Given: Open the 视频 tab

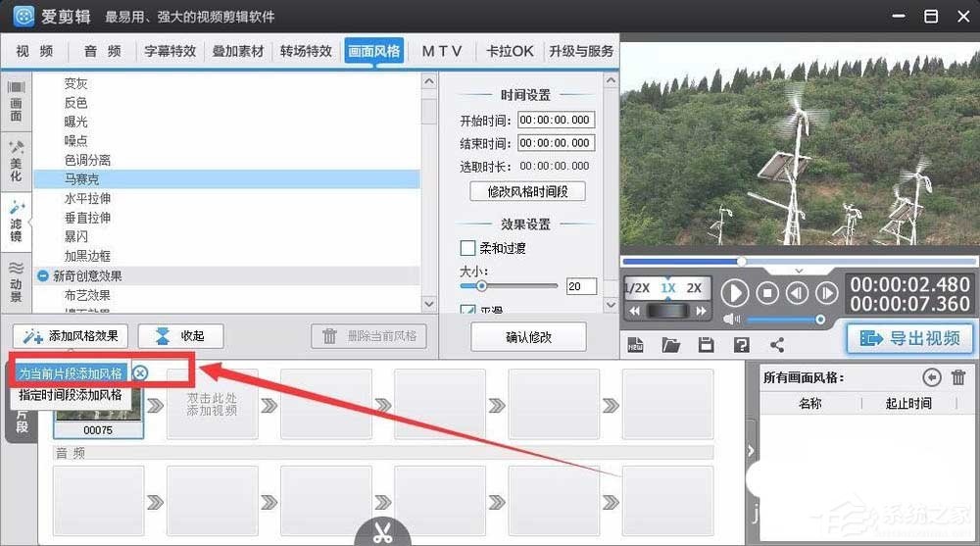Looking at the screenshot, I should coord(35,51).
